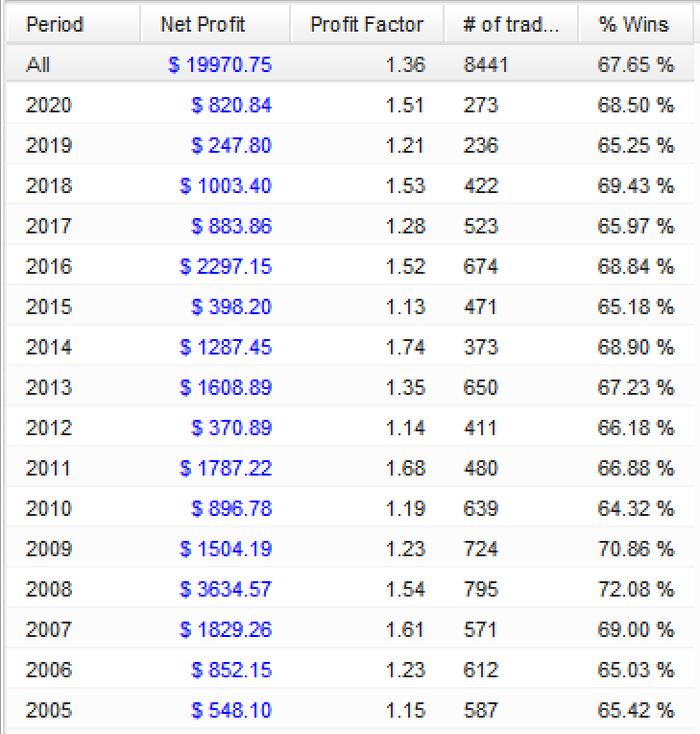Click the $ 548.10 net profit for 2005
This screenshot has height=734, width=700.
[x=231, y=711]
